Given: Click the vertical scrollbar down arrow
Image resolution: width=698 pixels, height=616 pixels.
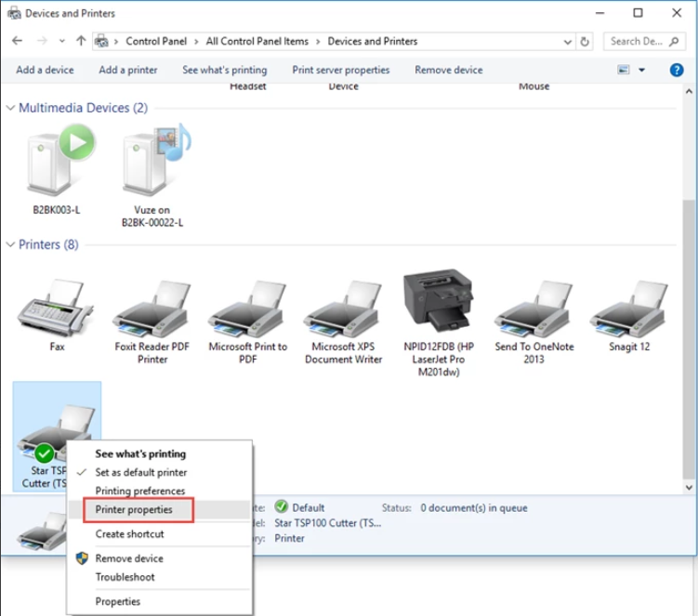Looking at the screenshot, I should [x=689, y=488].
